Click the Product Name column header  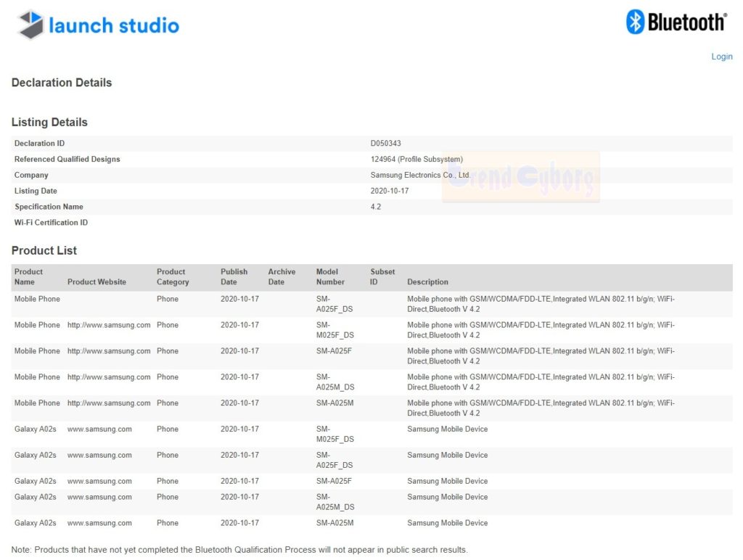(29, 277)
